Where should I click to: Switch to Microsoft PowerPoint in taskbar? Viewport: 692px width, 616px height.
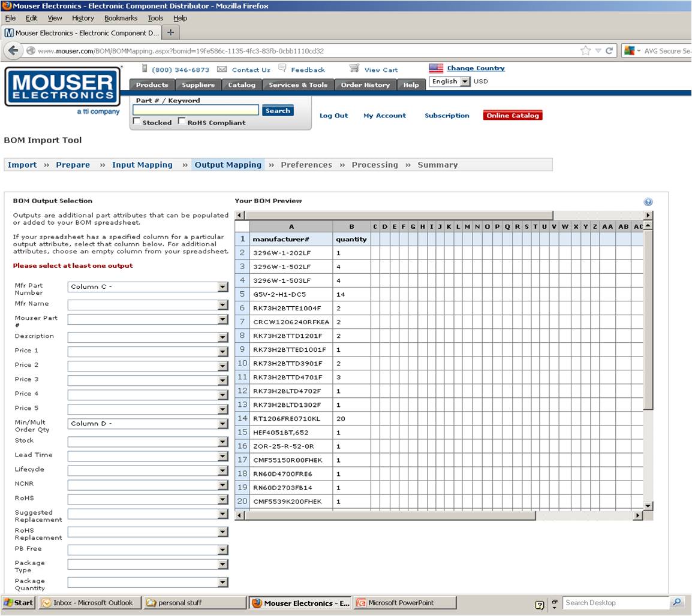(405, 603)
